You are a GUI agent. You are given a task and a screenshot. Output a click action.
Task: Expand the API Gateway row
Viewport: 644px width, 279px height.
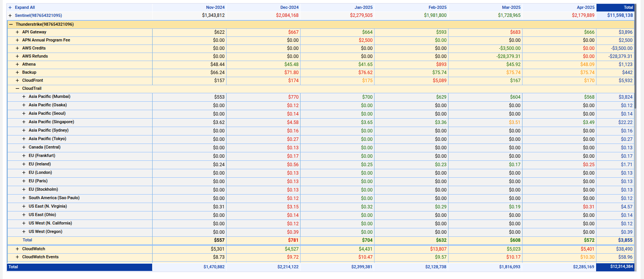(17, 32)
